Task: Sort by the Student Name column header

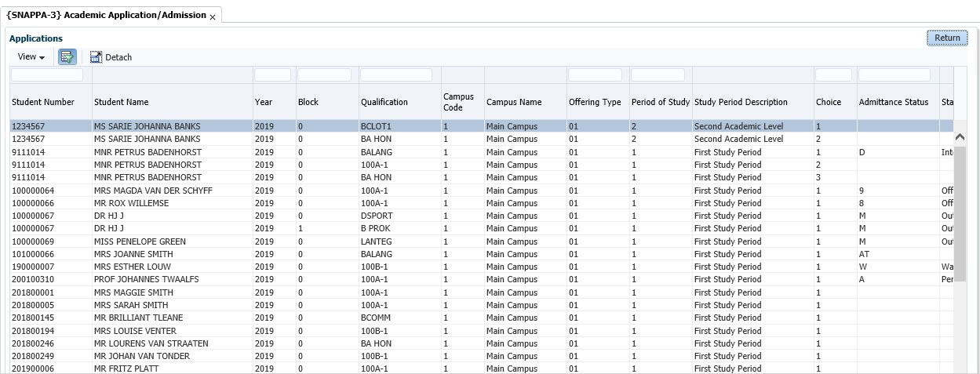Action: [121, 102]
